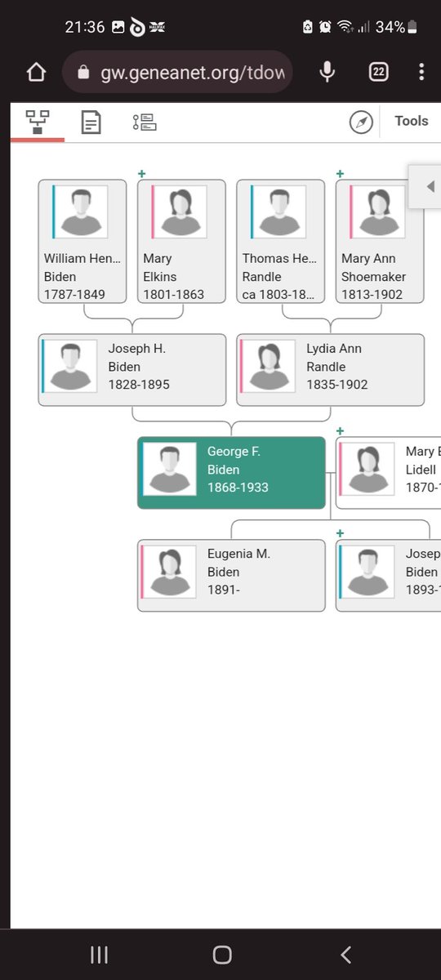Tap the 21:36 clock
This screenshot has width=441, height=980.
pyautogui.click(x=85, y=27)
